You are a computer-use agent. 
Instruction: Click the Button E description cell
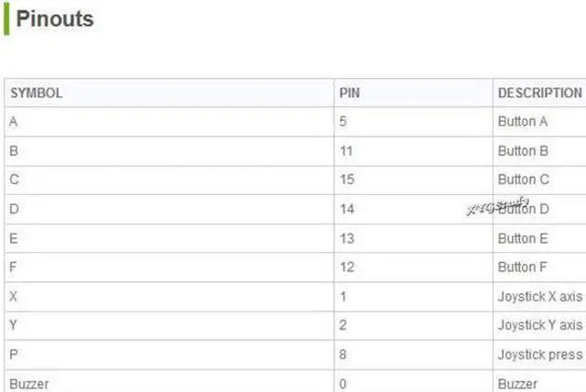539,238
